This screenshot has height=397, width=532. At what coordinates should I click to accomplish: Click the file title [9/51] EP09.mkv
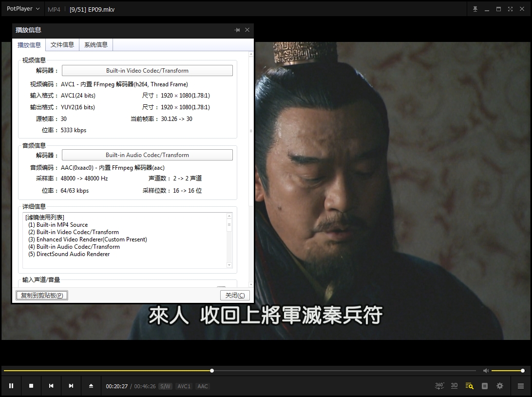pyautogui.click(x=92, y=9)
